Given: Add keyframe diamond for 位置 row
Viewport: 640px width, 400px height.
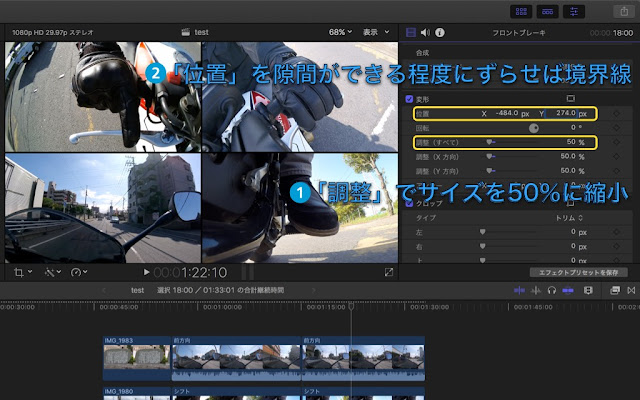Looking at the screenshot, I should (x=616, y=113).
